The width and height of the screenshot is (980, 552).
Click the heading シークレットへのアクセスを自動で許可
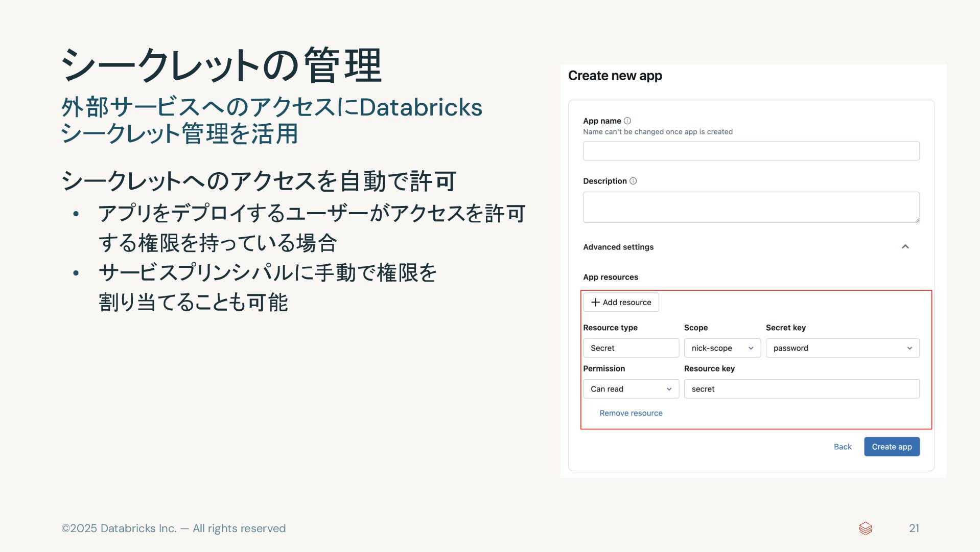[x=259, y=181]
